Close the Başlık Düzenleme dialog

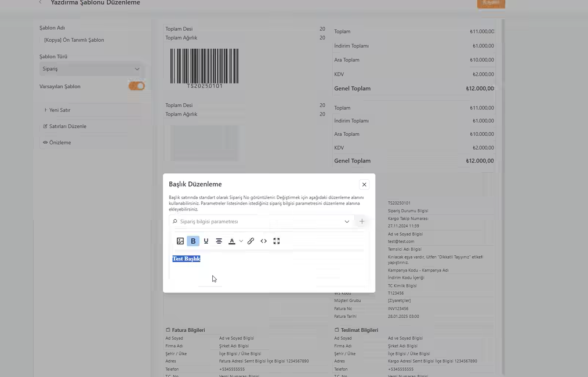point(364,184)
